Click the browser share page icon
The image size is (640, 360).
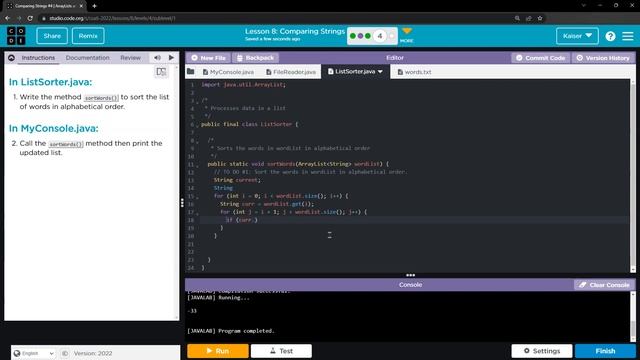click(x=529, y=18)
